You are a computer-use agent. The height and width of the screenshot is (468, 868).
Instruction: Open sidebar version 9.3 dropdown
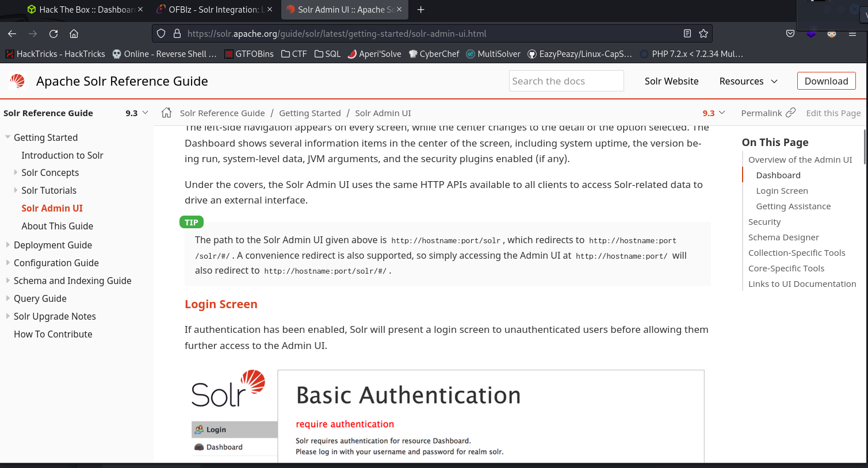pos(137,113)
